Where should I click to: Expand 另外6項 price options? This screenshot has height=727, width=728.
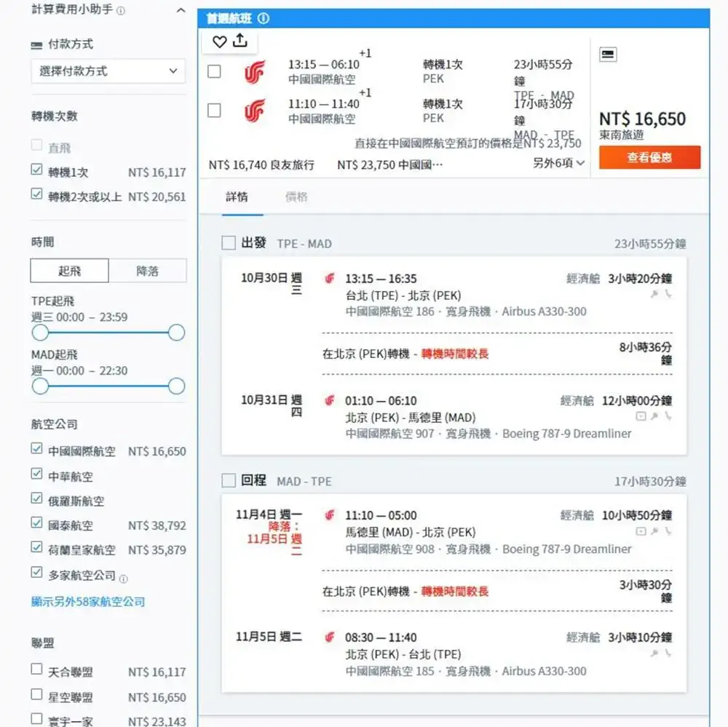(558, 164)
